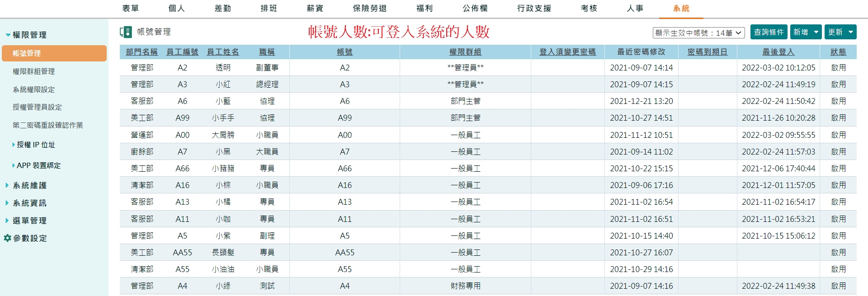Sort by the 部門名稱 column header
Screen dimensions: 868x296
[142, 52]
